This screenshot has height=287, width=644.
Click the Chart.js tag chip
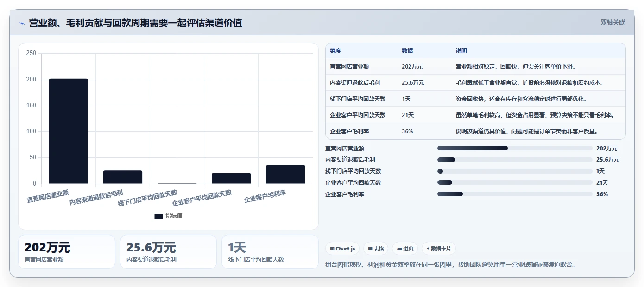342,249
